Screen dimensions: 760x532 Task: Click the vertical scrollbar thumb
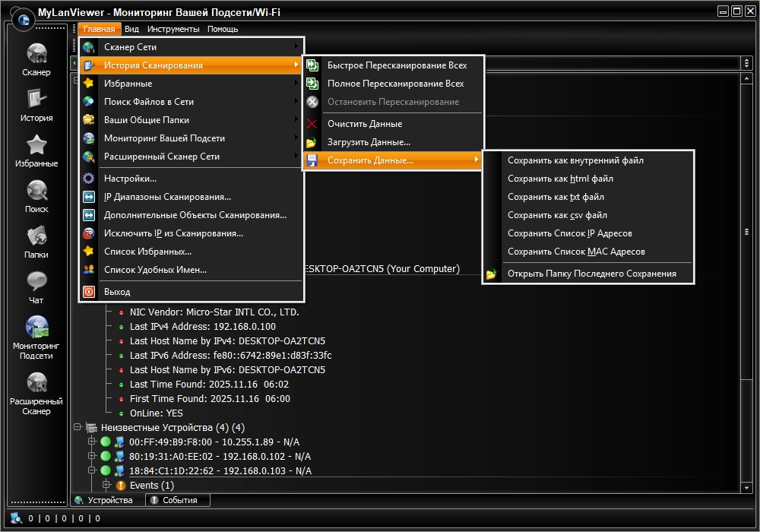coord(746,232)
